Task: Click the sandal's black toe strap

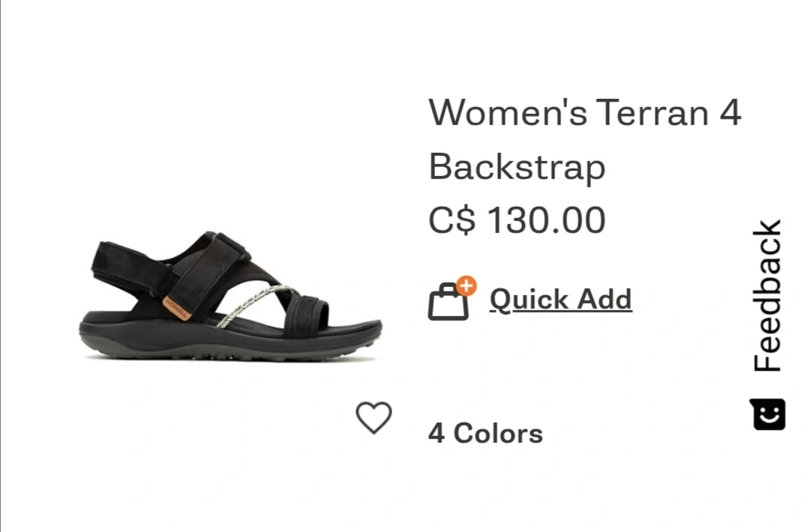Action: point(307,315)
